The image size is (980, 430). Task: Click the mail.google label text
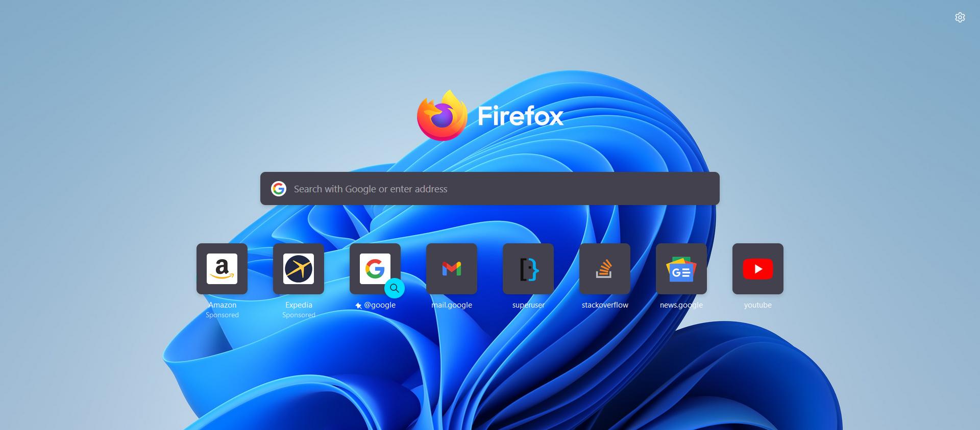[x=452, y=305]
